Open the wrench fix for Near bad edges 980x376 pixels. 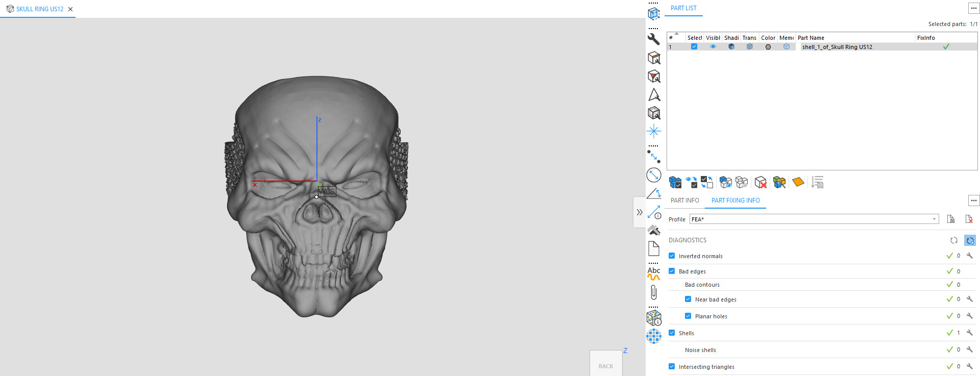[970, 299]
